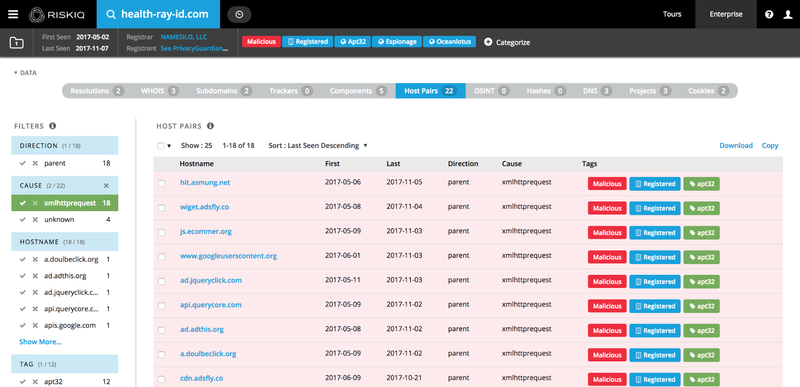Switch to the Subdomains tab
The width and height of the screenshot is (800, 387).
pos(224,91)
